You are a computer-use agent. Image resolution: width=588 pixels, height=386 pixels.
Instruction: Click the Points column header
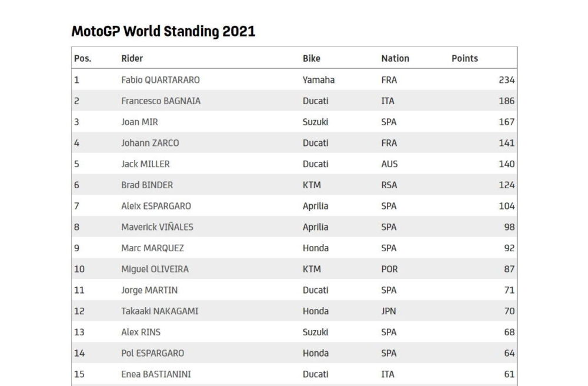[465, 58]
